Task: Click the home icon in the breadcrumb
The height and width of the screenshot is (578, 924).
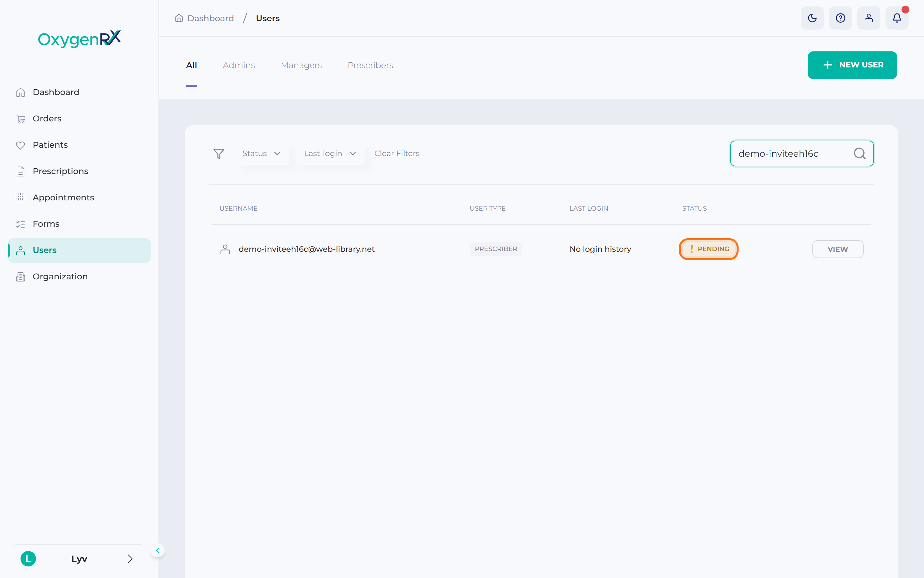Action: pyautogui.click(x=179, y=18)
